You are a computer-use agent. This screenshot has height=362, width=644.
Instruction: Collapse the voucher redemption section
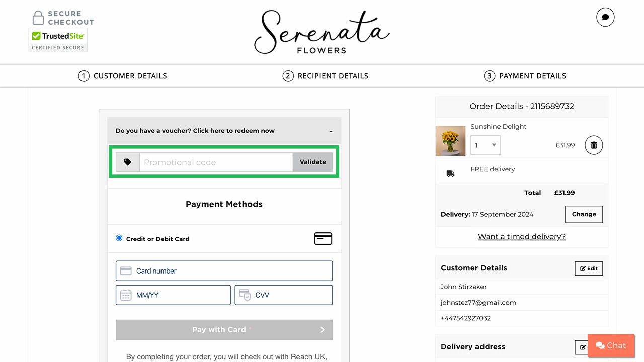coord(331,130)
